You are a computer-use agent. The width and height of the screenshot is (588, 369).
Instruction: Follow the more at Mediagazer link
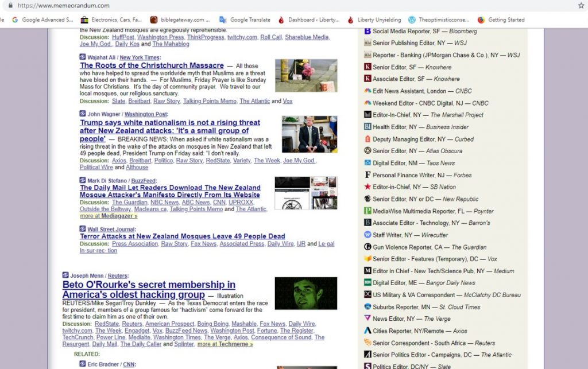[109, 216]
